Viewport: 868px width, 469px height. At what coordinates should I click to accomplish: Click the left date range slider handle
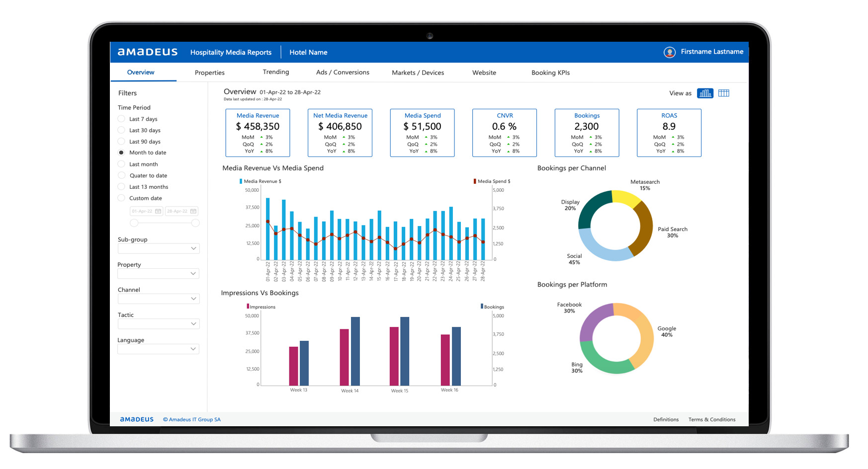click(134, 223)
